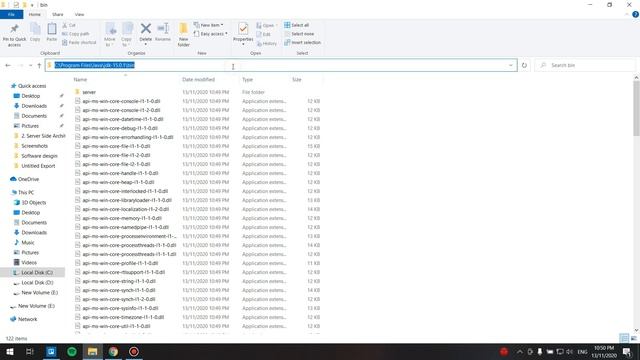Open the Copy to dropdown
Screen dimensions: 640x360
pos(127,34)
